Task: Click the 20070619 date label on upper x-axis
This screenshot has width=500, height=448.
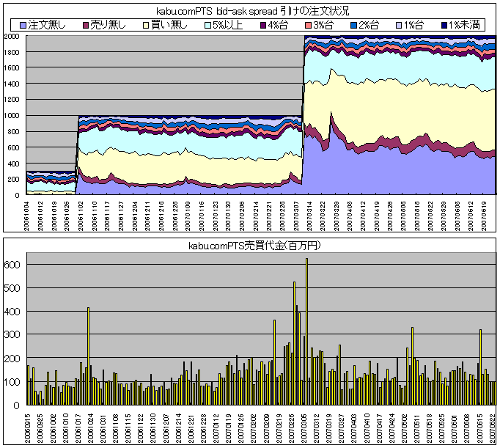Action: pyautogui.click(x=485, y=214)
